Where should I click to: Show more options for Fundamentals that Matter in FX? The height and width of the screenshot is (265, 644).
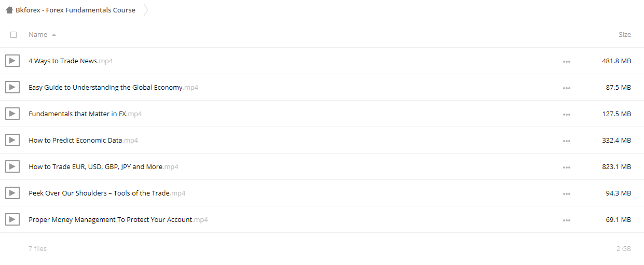566,114
